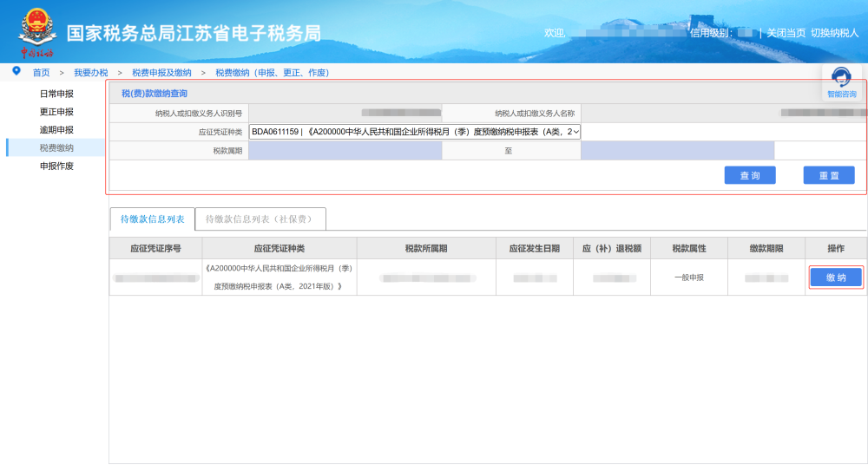This screenshot has height=470, width=868.
Task: Select 税费缴纳 in the sidebar
Action: (56, 147)
